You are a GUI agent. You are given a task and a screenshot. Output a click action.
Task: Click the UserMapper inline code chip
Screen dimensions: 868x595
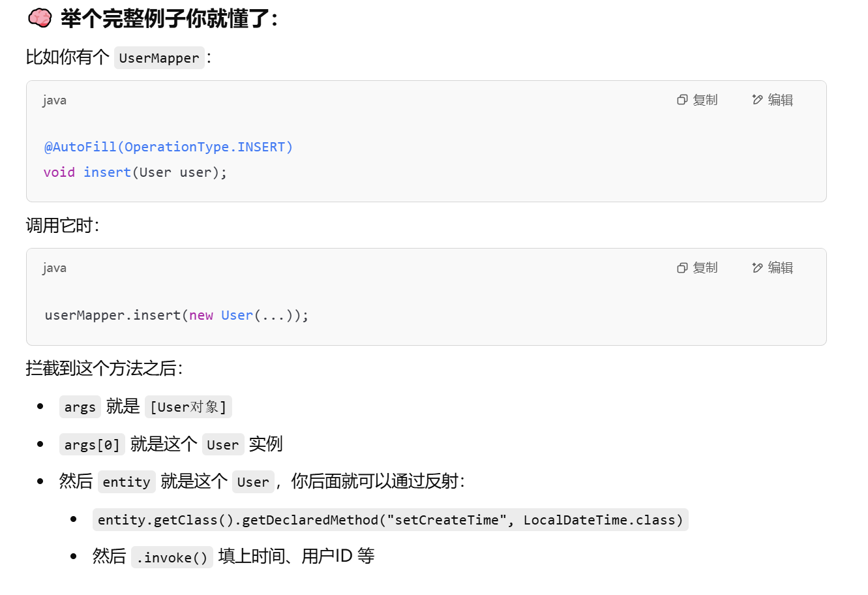158,57
